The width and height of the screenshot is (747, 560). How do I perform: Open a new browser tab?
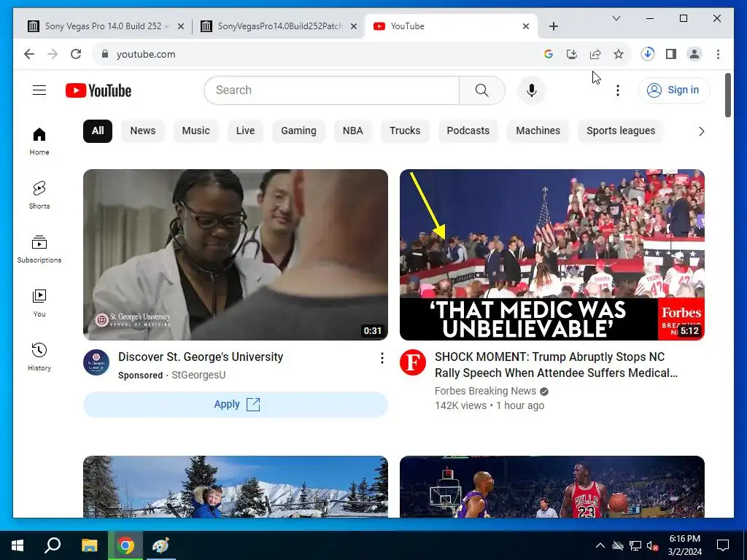(x=553, y=26)
